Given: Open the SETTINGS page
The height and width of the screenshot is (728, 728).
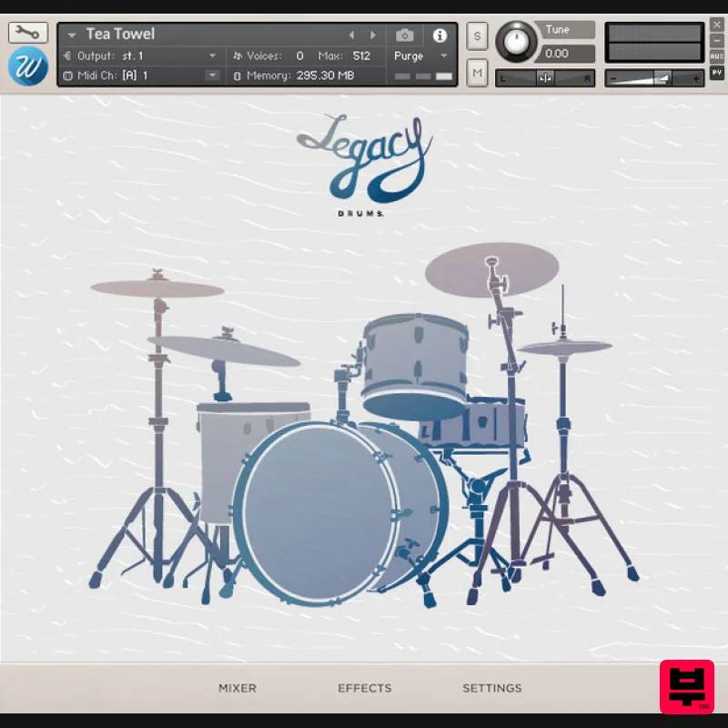Looking at the screenshot, I should click(x=492, y=688).
